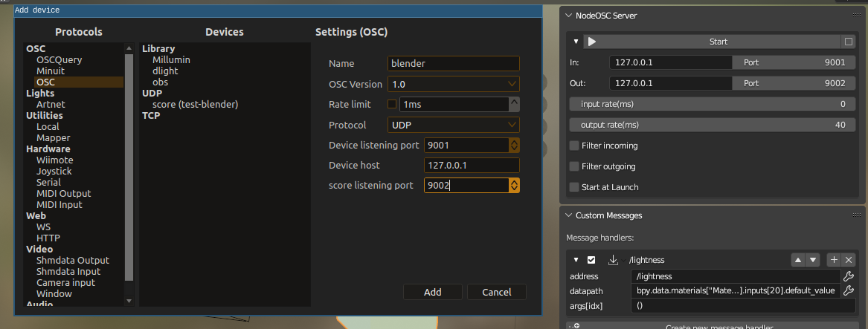Click the plus icon on /lightness handler

coord(834,260)
